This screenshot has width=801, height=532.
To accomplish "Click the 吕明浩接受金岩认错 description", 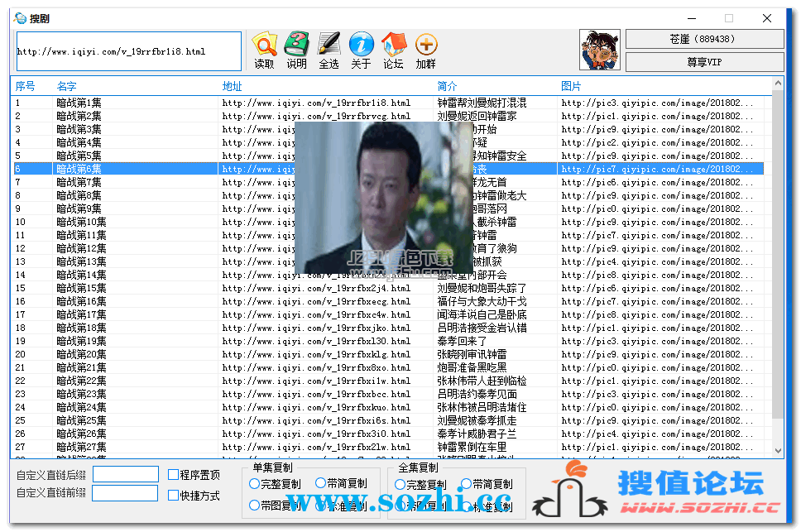I will pos(482,328).
